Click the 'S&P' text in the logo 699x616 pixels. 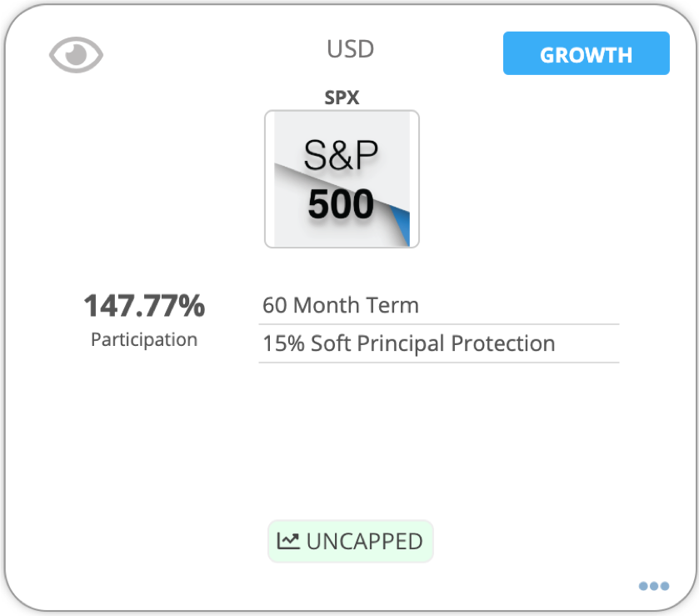[341, 155]
